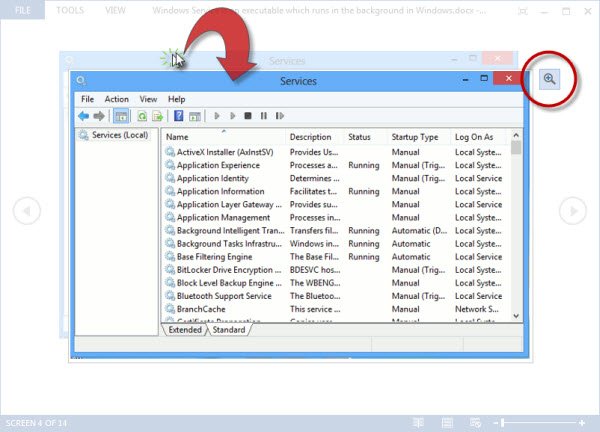Click the first Start Service play icon
The image size is (600, 432).
point(217,116)
